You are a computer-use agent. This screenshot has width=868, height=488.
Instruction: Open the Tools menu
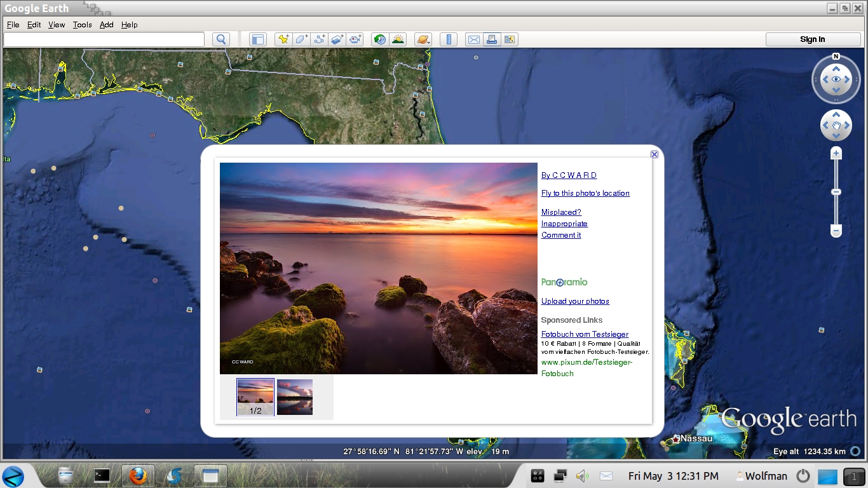[82, 25]
